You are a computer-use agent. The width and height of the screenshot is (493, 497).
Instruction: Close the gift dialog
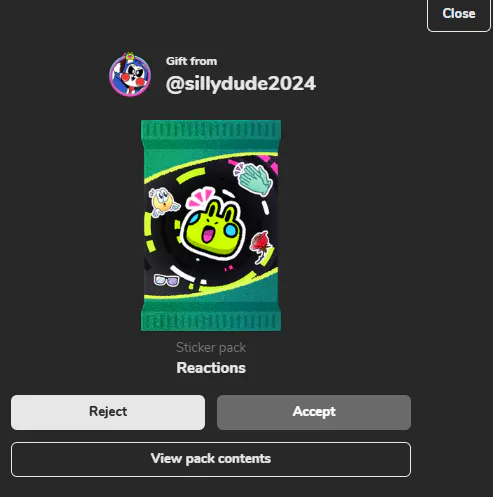pos(459,14)
